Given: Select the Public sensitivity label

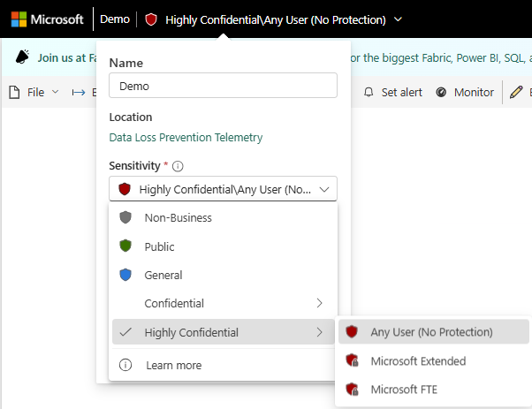Looking at the screenshot, I should point(159,246).
